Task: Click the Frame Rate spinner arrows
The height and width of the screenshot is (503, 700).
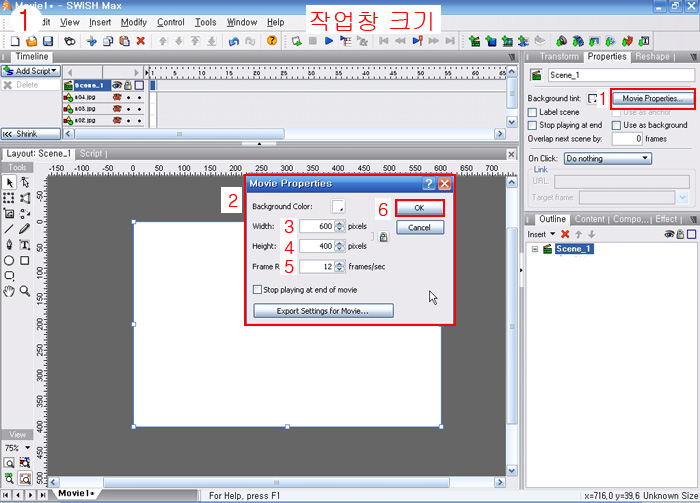Action: click(340, 266)
